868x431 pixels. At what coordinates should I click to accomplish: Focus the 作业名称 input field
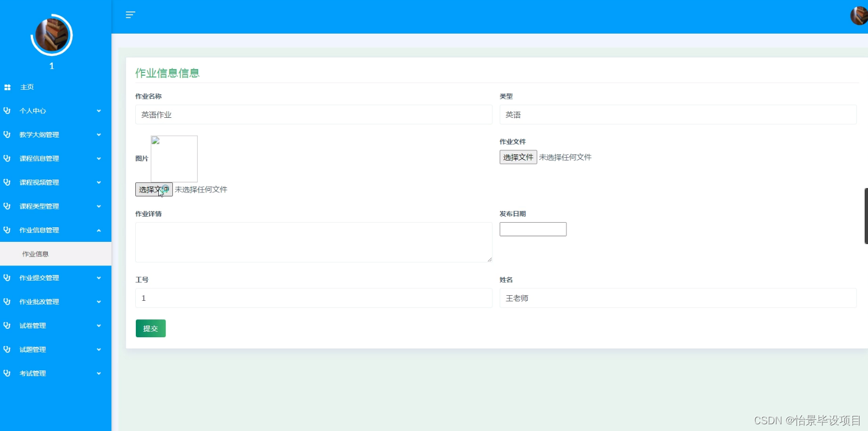click(314, 114)
